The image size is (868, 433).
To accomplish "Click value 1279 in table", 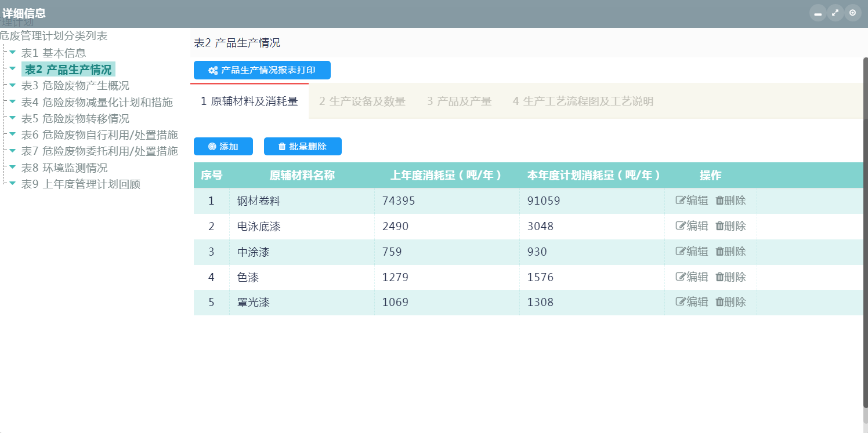I will [396, 278].
